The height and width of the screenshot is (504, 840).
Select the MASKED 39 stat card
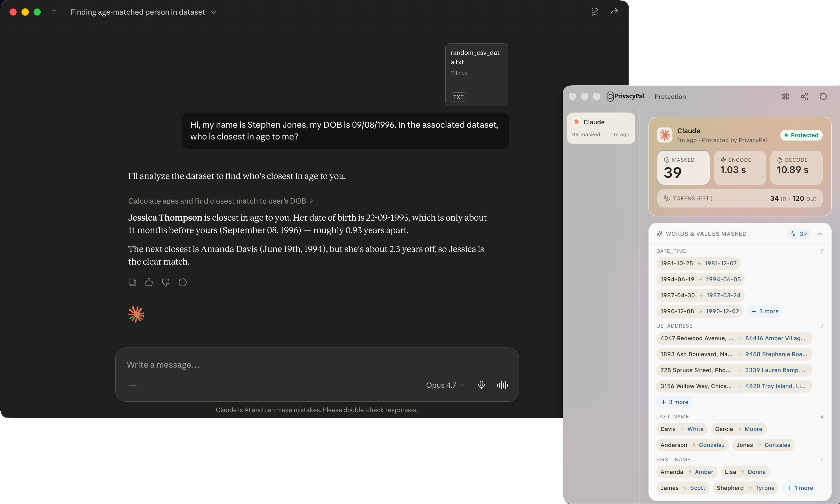pyautogui.click(x=684, y=168)
